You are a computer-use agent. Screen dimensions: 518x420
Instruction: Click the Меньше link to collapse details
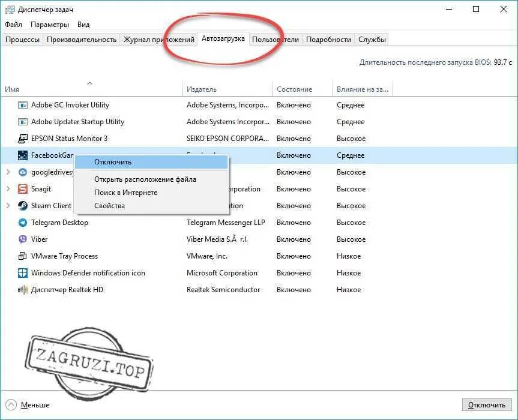35,405
